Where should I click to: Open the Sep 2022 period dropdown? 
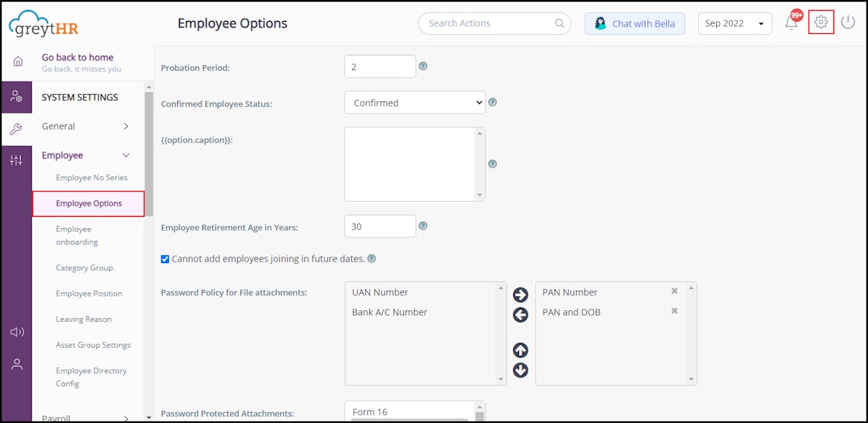click(734, 23)
